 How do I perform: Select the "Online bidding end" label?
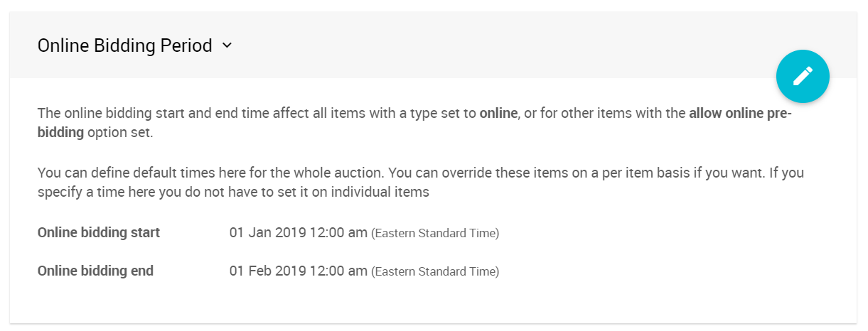tap(95, 271)
